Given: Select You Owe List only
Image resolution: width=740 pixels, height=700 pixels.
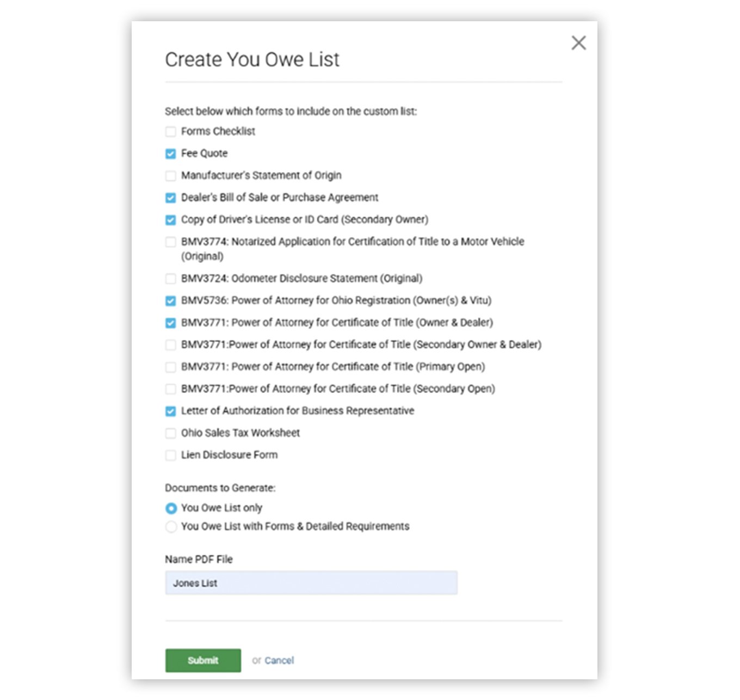Looking at the screenshot, I should click(171, 508).
